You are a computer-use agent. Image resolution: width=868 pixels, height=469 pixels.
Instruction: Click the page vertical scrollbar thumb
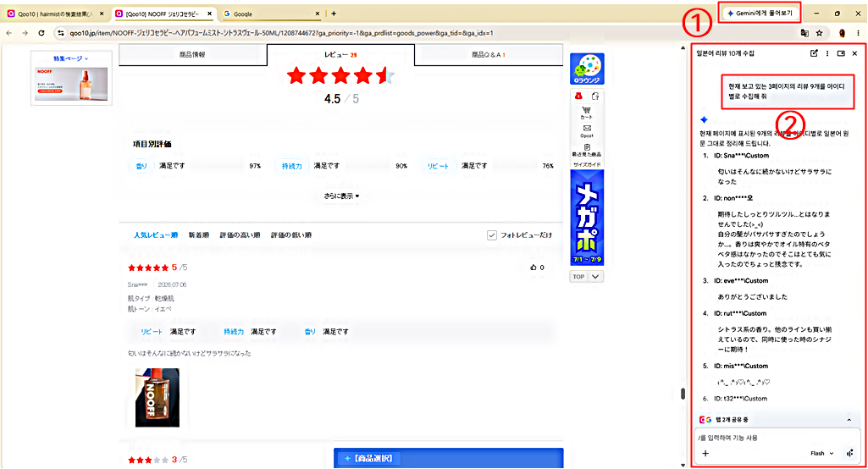click(683, 394)
